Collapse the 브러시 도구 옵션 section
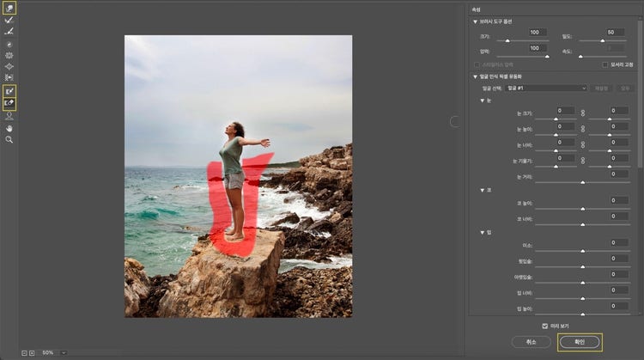 [476, 21]
